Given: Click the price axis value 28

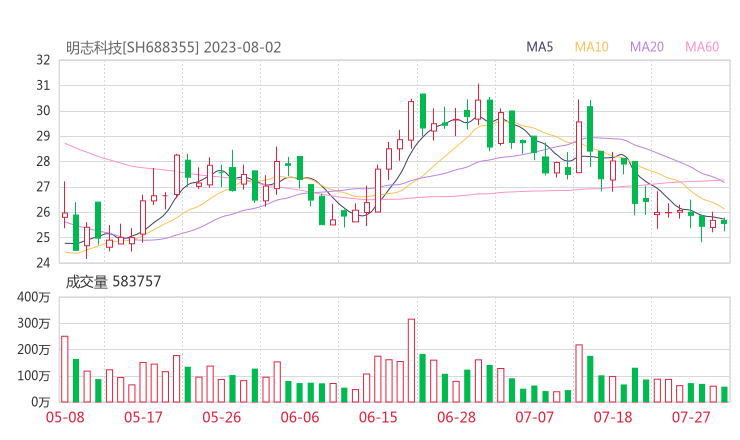Looking at the screenshot, I should click(43, 161).
